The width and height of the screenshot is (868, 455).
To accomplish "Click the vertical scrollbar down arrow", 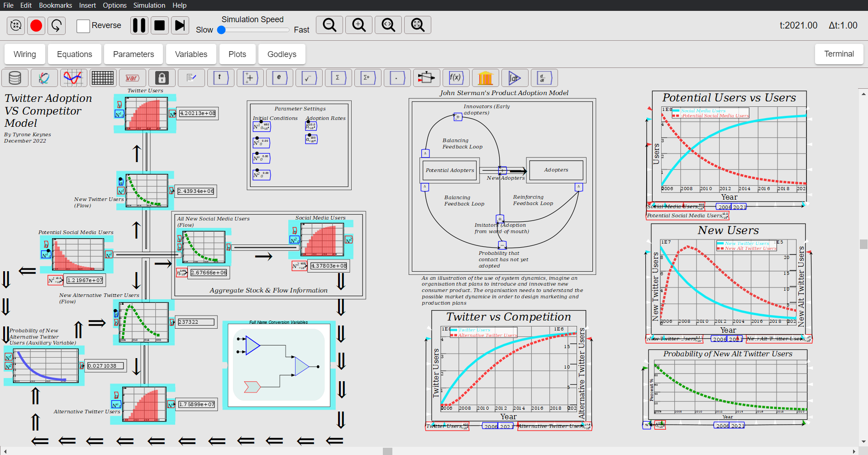I will point(863,441).
